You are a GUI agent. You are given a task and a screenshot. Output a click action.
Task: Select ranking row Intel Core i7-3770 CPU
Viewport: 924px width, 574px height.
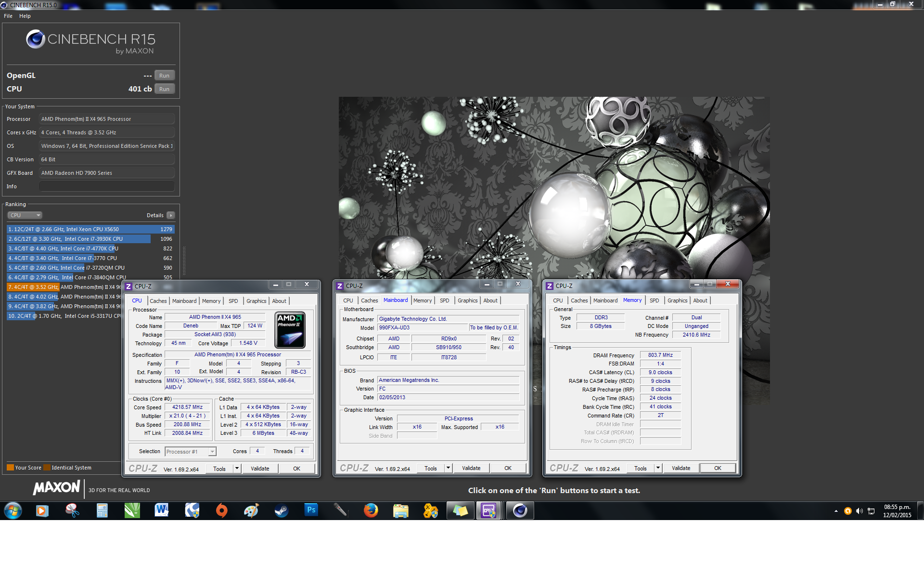[90, 258]
